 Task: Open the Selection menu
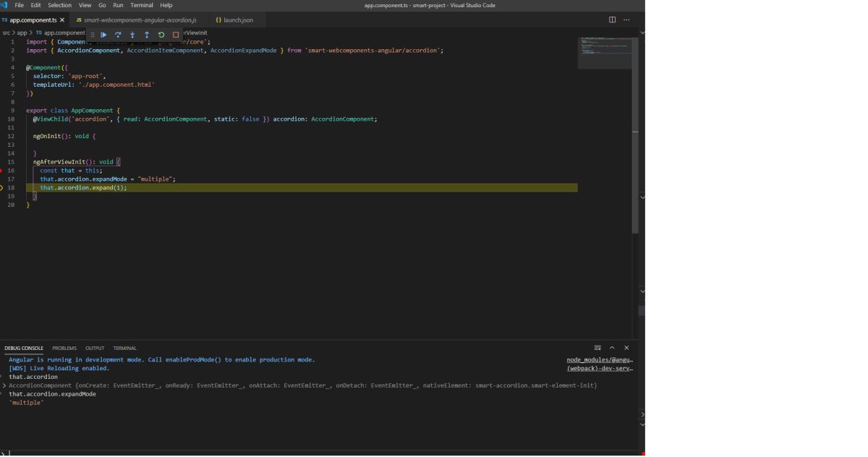tap(59, 5)
